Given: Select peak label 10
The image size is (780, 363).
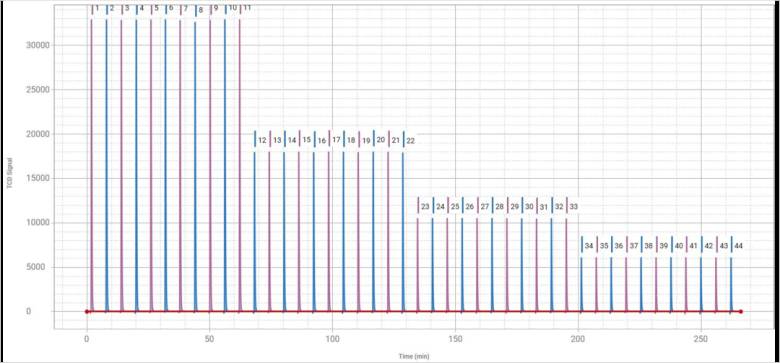Looking at the screenshot, I should [x=232, y=8].
